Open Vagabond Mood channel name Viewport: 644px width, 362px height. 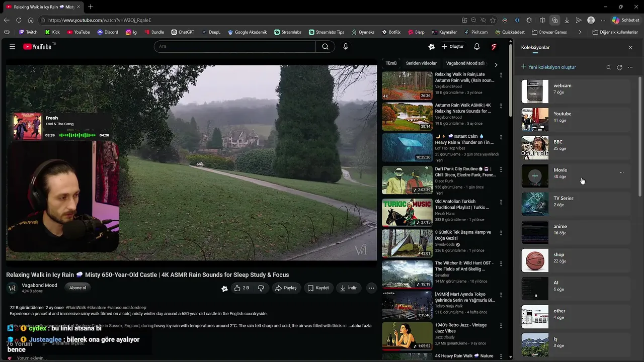pos(39,285)
